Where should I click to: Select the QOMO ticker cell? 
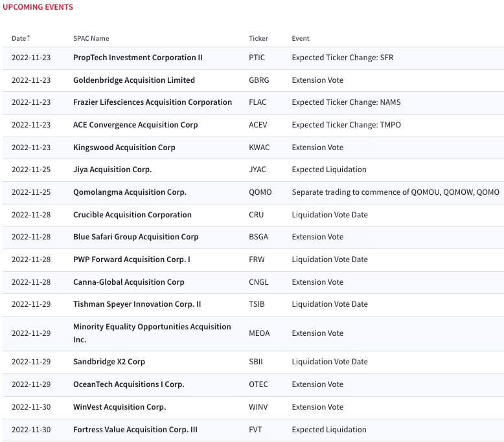tap(260, 192)
